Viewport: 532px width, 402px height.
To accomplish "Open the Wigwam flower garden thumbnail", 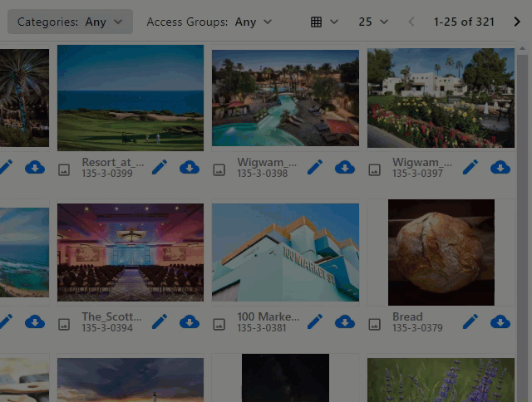I will [441, 98].
